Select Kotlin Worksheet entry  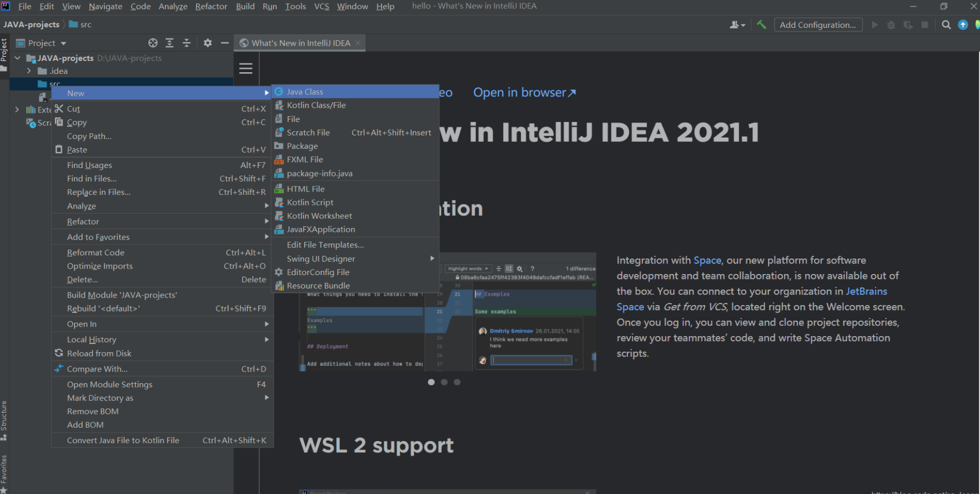coord(355,216)
